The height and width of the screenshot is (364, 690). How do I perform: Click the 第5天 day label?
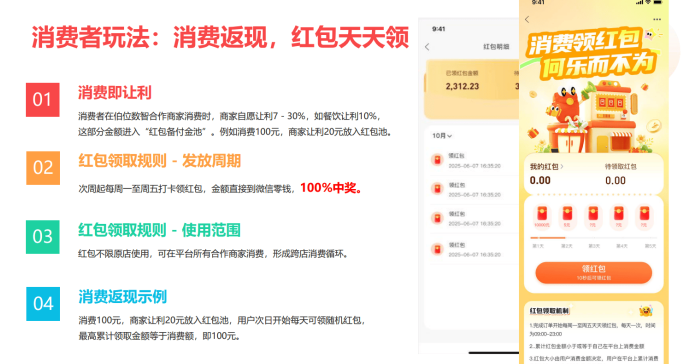(650, 246)
